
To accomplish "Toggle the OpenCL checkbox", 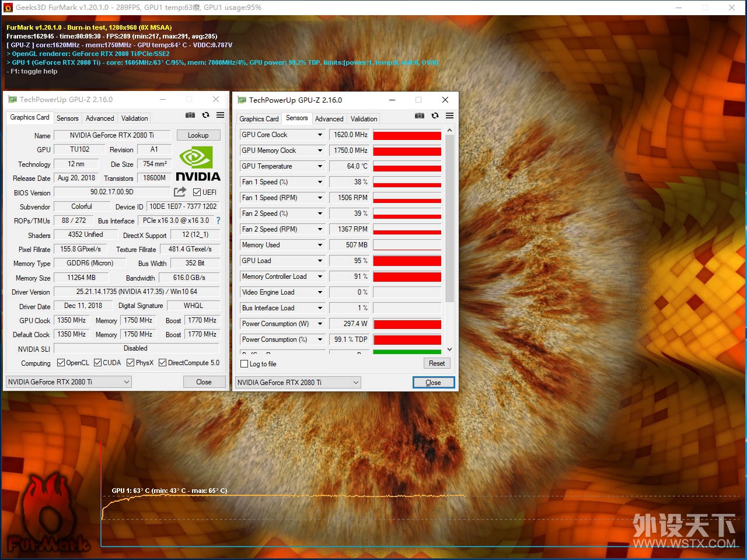I will point(61,363).
